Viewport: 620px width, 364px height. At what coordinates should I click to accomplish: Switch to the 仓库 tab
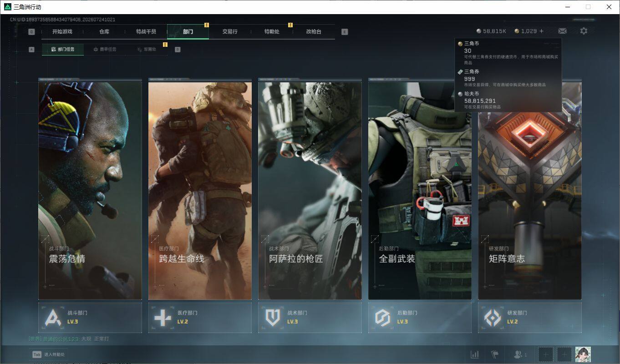pos(104,32)
